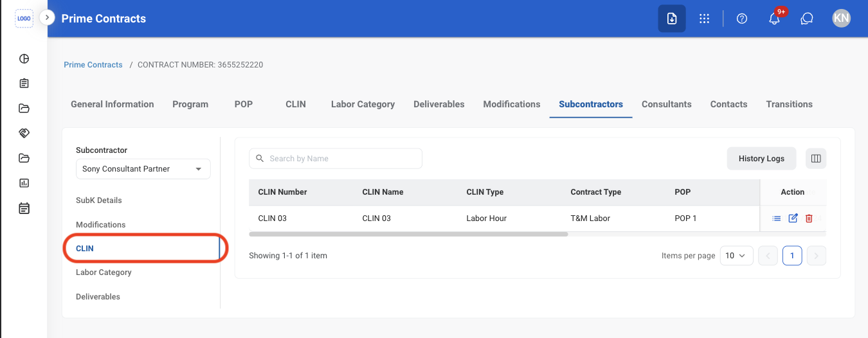Delete the CLIN 03 row

pos(809,218)
